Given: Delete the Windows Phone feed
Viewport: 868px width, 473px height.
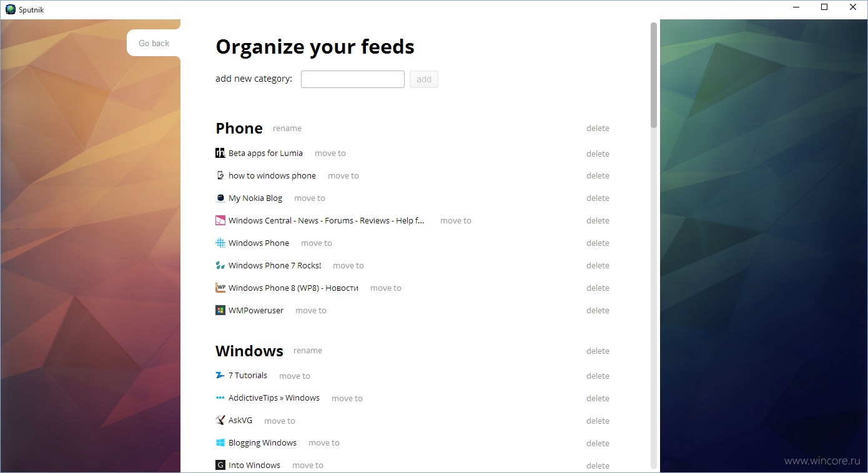Looking at the screenshot, I should coord(598,243).
